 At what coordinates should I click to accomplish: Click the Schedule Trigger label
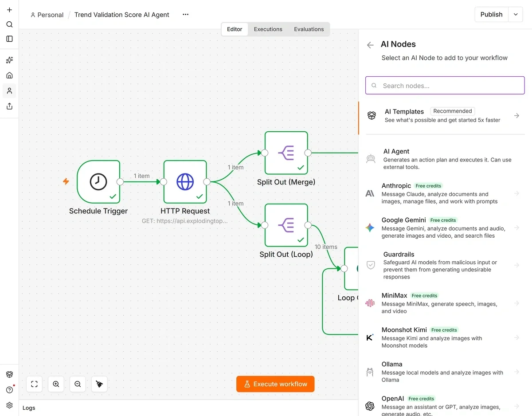point(98,211)
